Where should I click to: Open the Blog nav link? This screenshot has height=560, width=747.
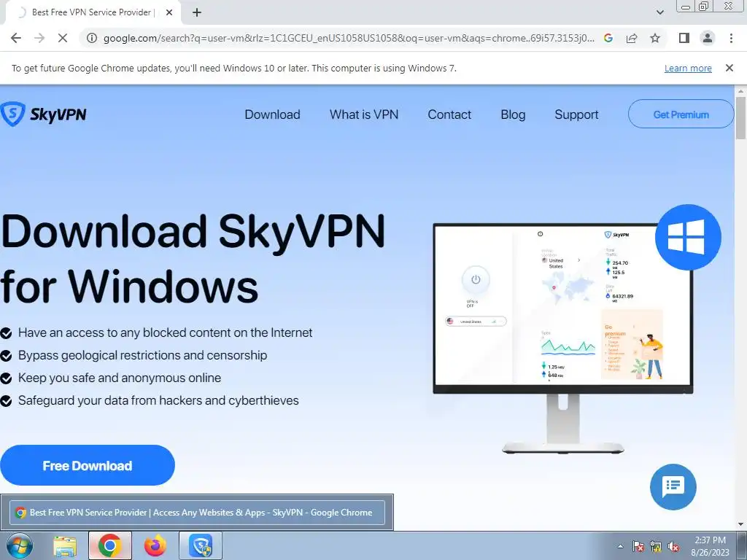513,114
